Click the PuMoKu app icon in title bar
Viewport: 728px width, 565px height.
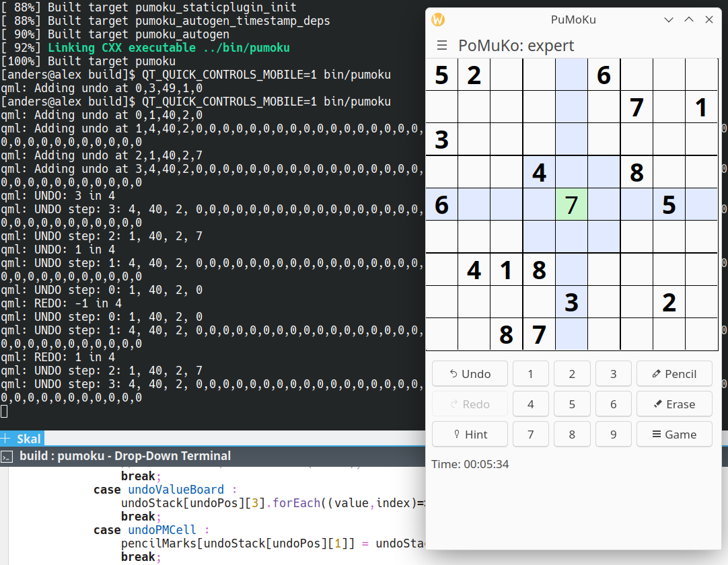(438, 20)
